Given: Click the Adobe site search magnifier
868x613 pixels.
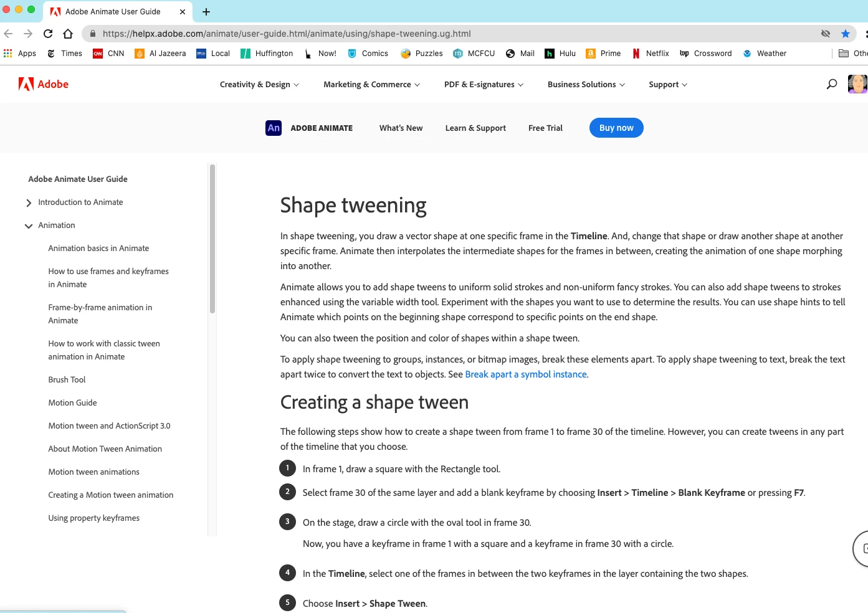Looking at the screenshot, I should (832, 84).
